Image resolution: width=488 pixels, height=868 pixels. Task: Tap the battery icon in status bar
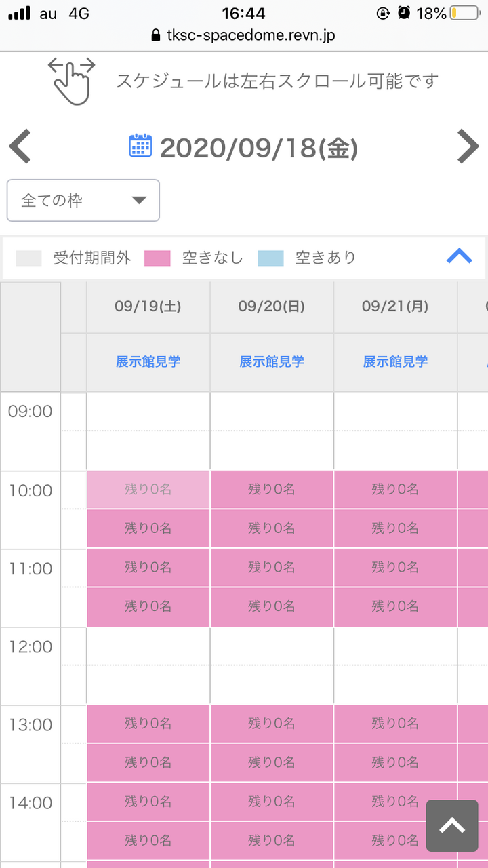point(464,14)
